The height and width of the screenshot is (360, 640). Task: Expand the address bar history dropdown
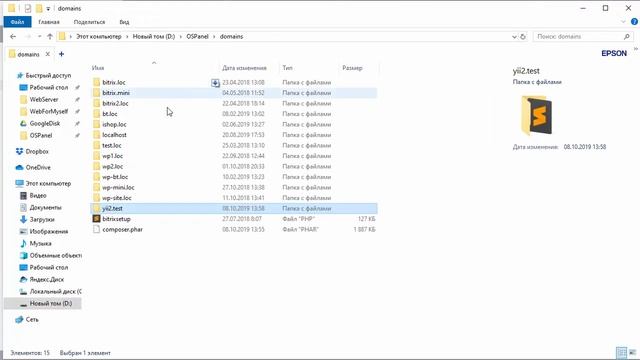(x=514, y=37)
